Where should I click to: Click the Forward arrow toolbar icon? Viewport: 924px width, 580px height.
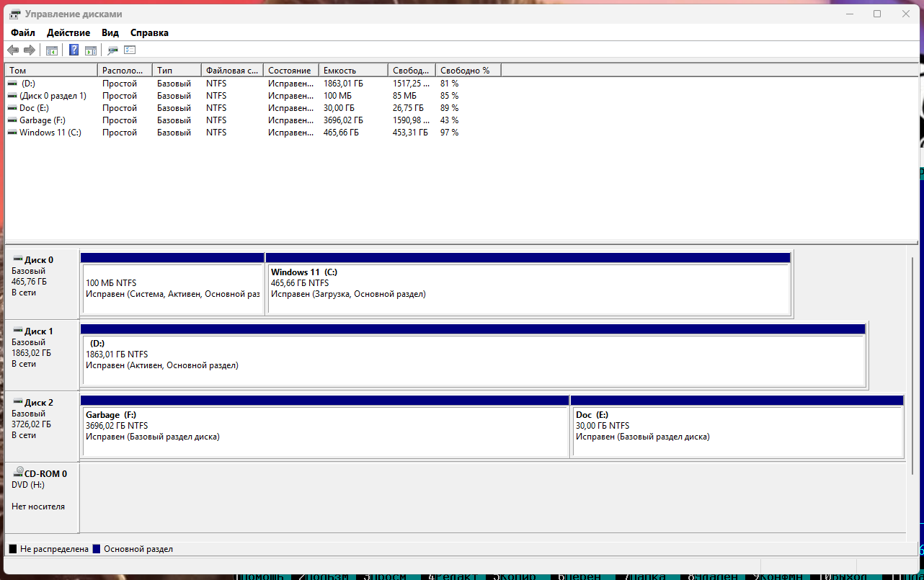30,50
